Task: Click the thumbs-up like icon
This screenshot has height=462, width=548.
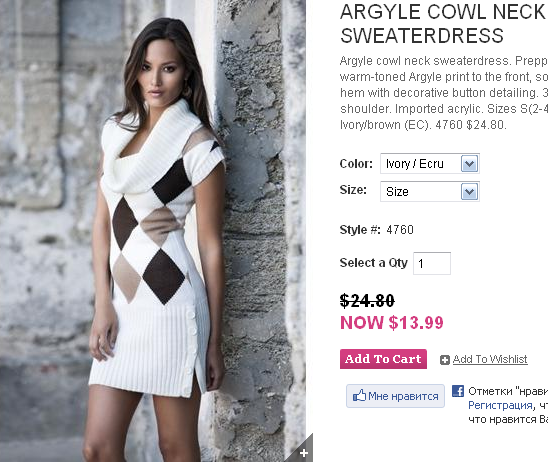Action: [359, 396]
